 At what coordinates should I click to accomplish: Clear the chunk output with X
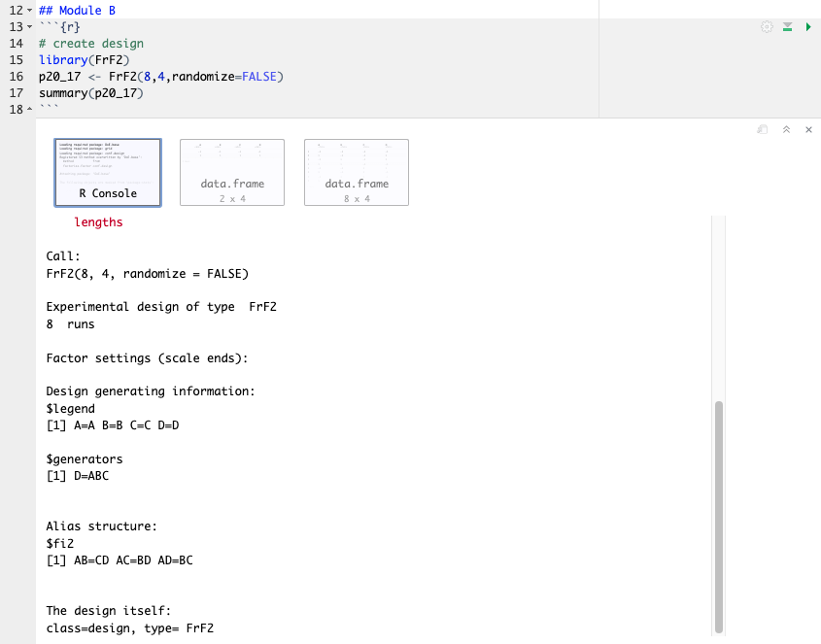click(x=808, y=129)
